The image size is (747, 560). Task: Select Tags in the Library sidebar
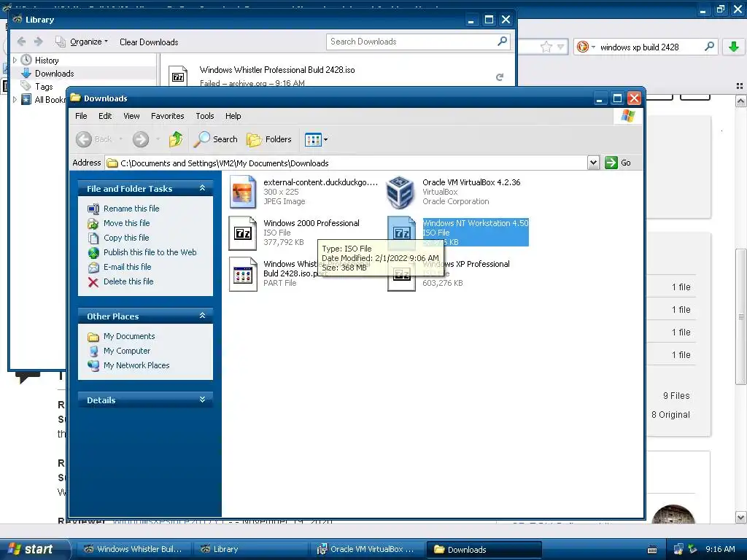pyautogui.click(x=44, y=87)
